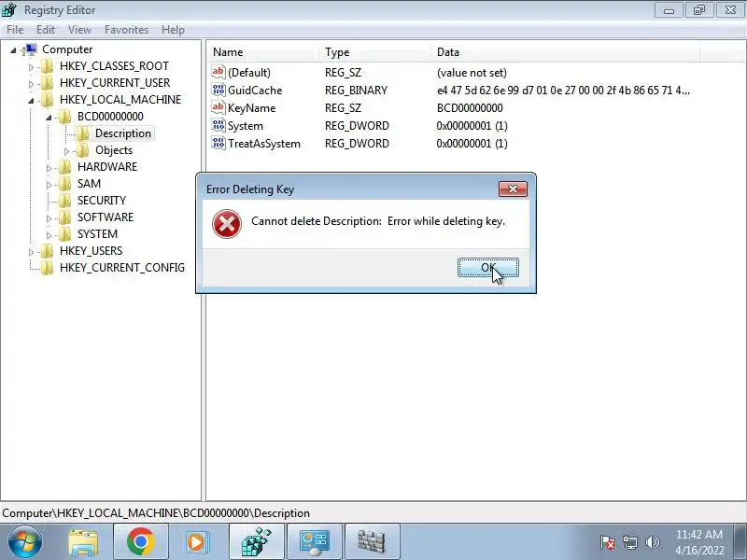Click the KeyName string value icon
The image size is (747, 560).
point(218,107)
